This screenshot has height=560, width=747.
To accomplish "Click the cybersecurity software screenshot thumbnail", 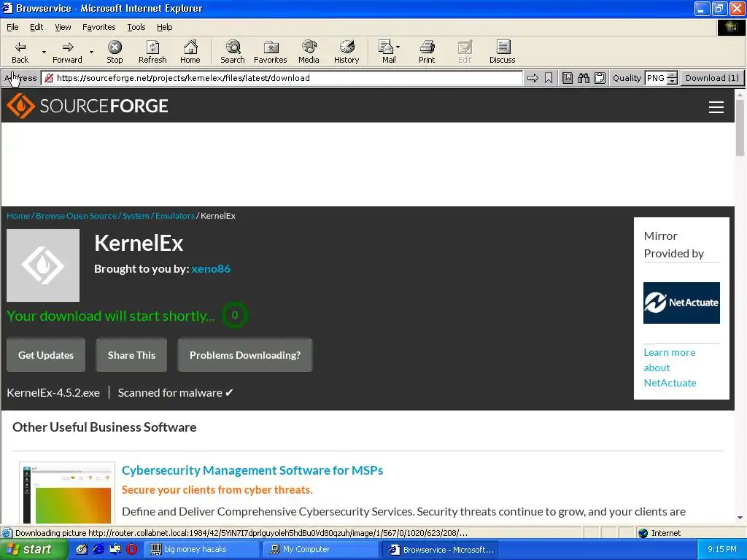I will [x=67, y=494].
